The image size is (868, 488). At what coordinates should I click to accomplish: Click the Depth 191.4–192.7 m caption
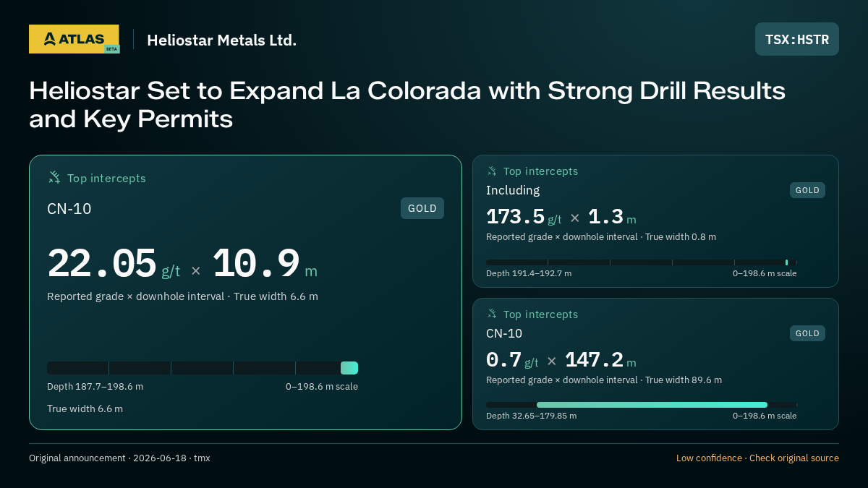529,273
